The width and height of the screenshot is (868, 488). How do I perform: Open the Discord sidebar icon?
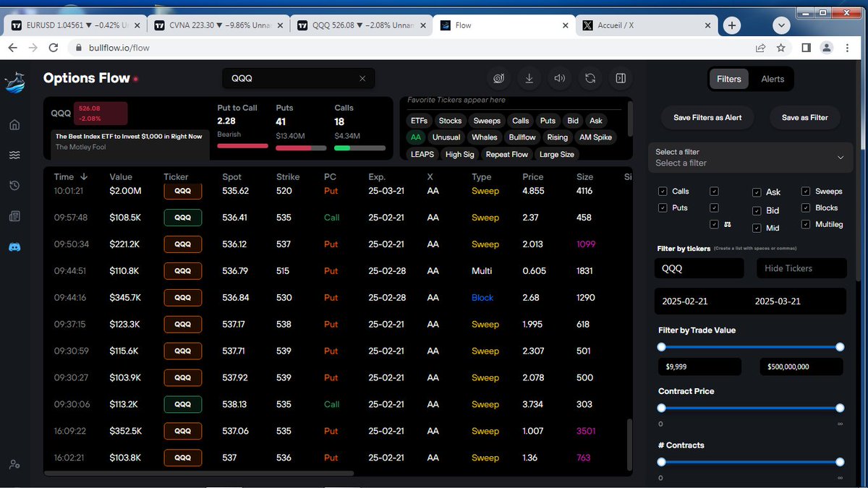tap(14, 247)
